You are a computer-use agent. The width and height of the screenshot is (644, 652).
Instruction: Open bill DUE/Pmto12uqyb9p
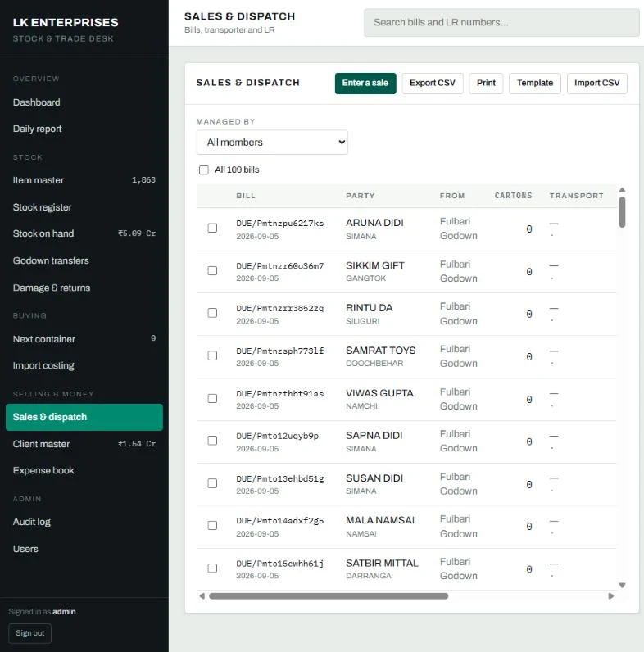[x=277, y=437]
